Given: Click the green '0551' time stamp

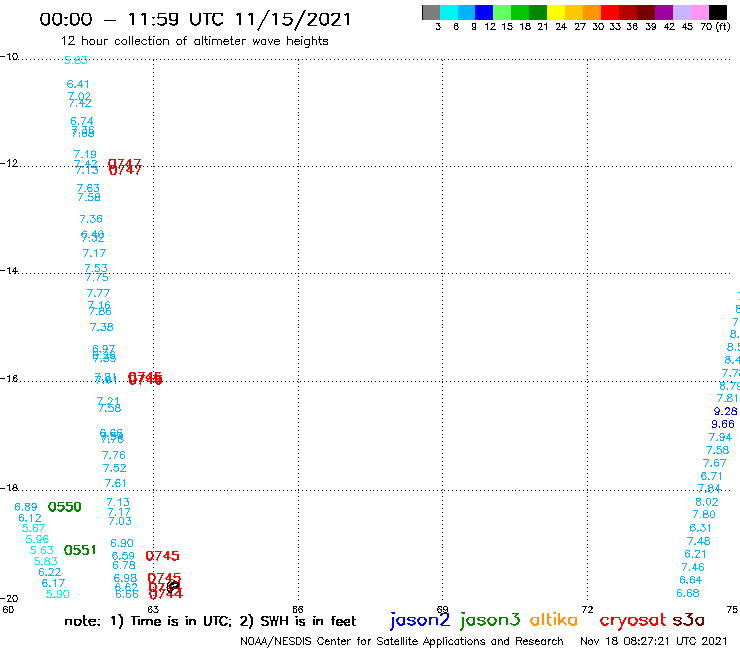Looking at the screenshot, I should coord(80,550).
